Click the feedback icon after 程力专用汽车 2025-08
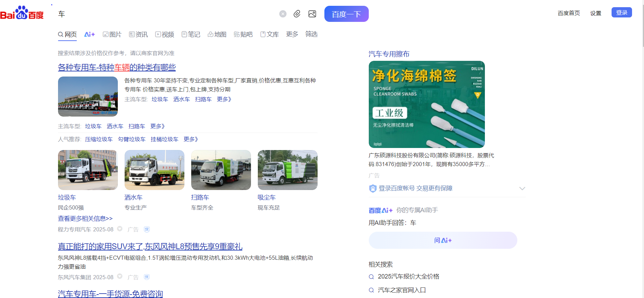Screen dimensions: 644x298 tap(120, 229)
